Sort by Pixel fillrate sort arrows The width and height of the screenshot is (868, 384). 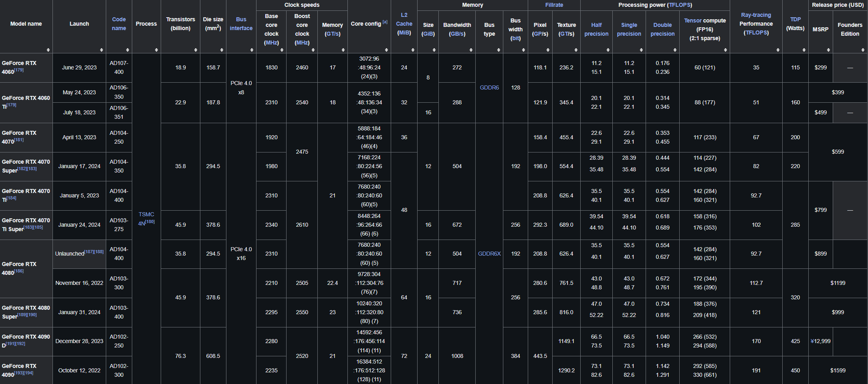pyautogui.click(x=548, y=50)
